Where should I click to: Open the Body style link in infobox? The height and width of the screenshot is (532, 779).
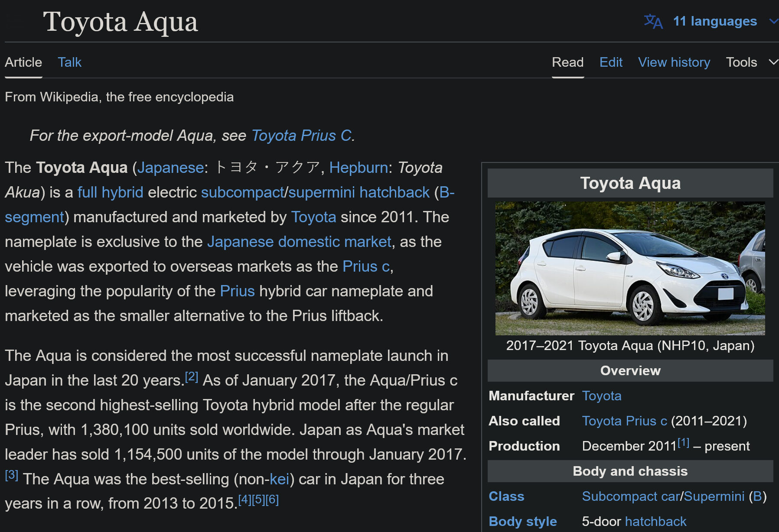[x=523, y=522]
